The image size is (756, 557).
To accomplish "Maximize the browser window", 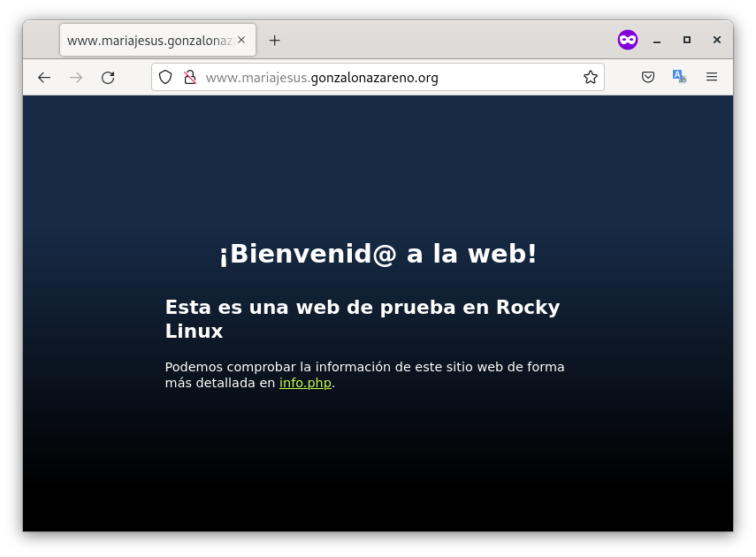I will 687,40.
